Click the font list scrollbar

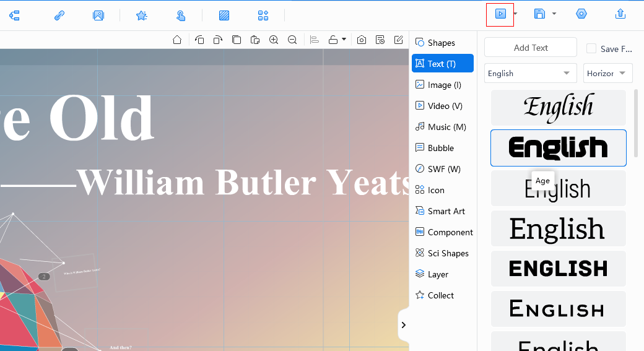click(636, 123)
